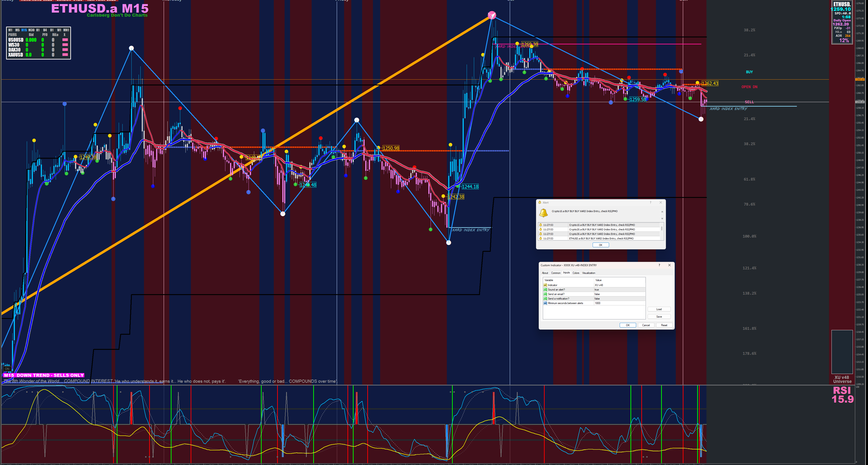Click the green icon beside 'Send an email?'

tap(545, 294)
